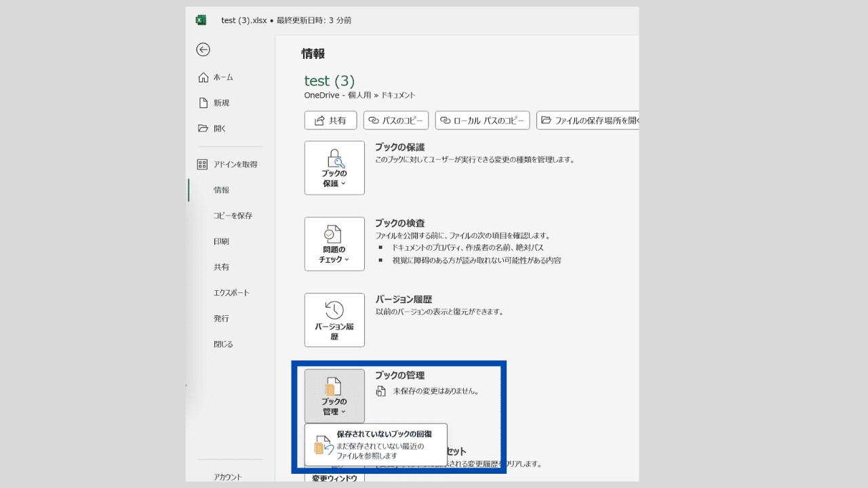868x488 pixels.
Task: Click the back arrow circle icon
Action: (x=203, y=49)
